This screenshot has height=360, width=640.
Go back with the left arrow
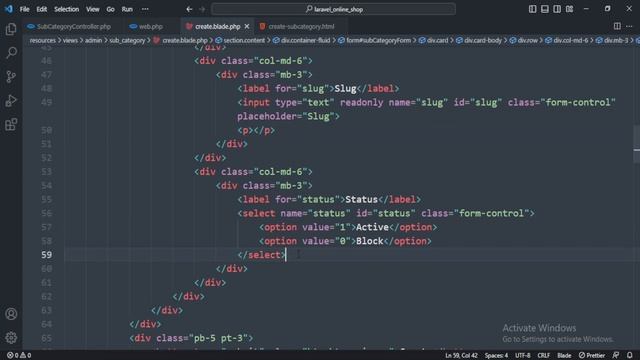189,9
